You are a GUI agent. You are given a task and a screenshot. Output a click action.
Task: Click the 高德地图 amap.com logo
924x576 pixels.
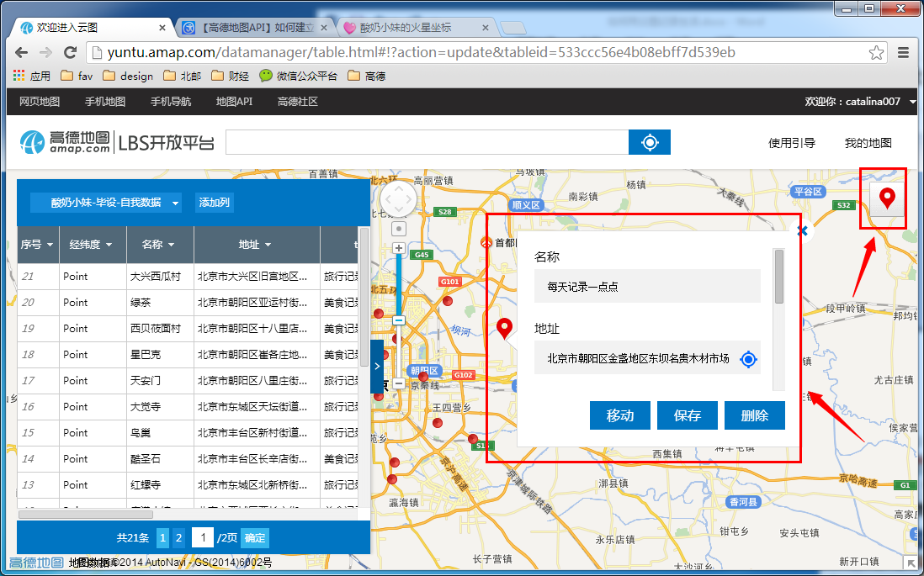pyautogui.click(x=65, y=142)
